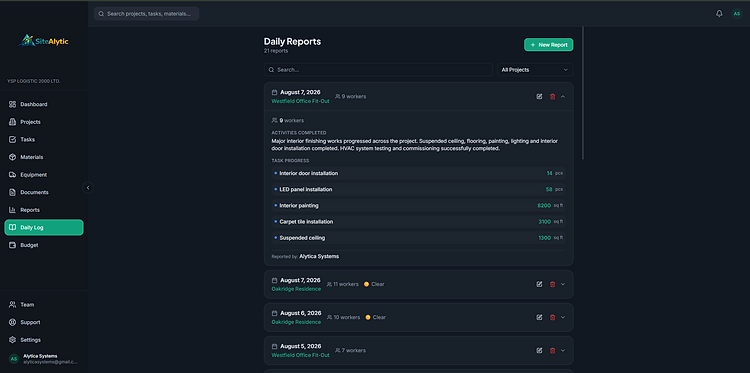Delete the August 5 Westfield report
This screenshot has height=373, width=750.
[x=552, y=351]
